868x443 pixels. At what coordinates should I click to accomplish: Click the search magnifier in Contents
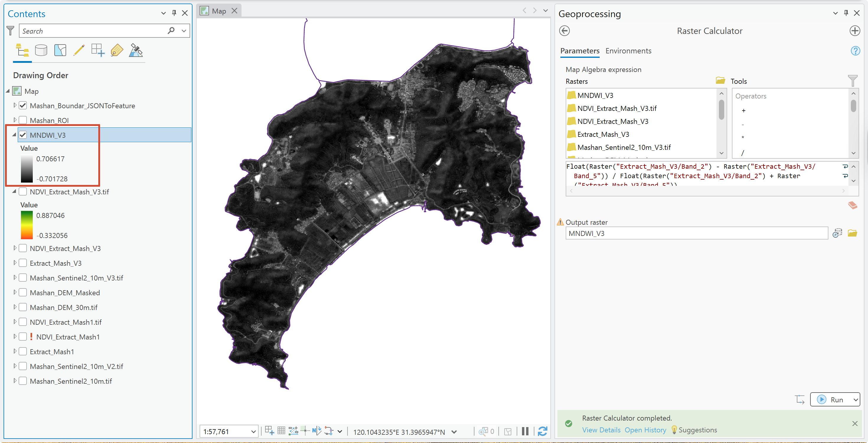pyautogui.click(x=171, y=31)
